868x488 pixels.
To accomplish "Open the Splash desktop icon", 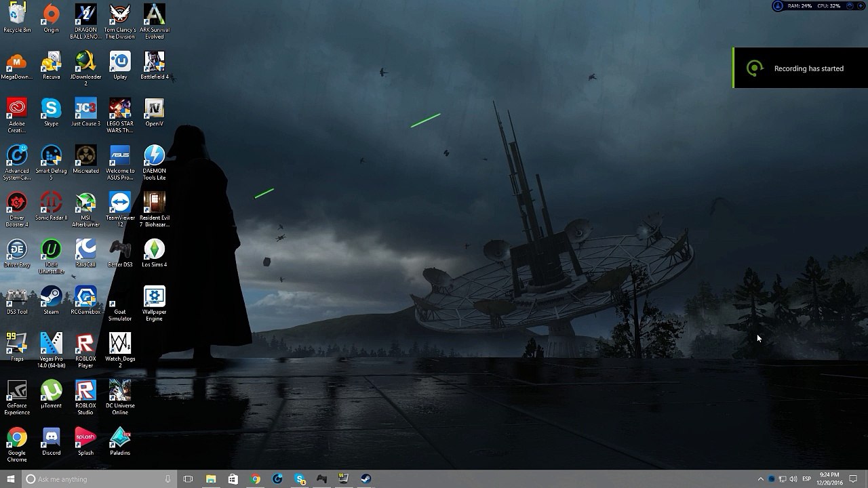I will pos(85,441).
